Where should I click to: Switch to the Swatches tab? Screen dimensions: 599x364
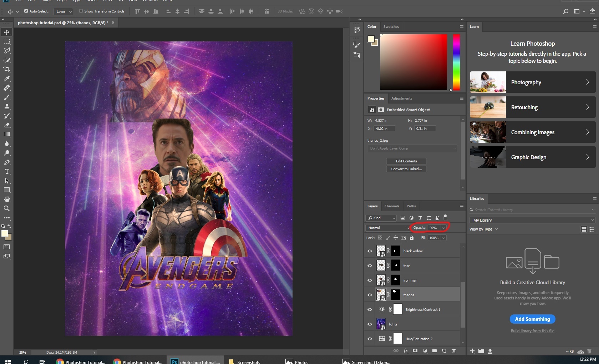pyautogui.click(x=391, y=26)
